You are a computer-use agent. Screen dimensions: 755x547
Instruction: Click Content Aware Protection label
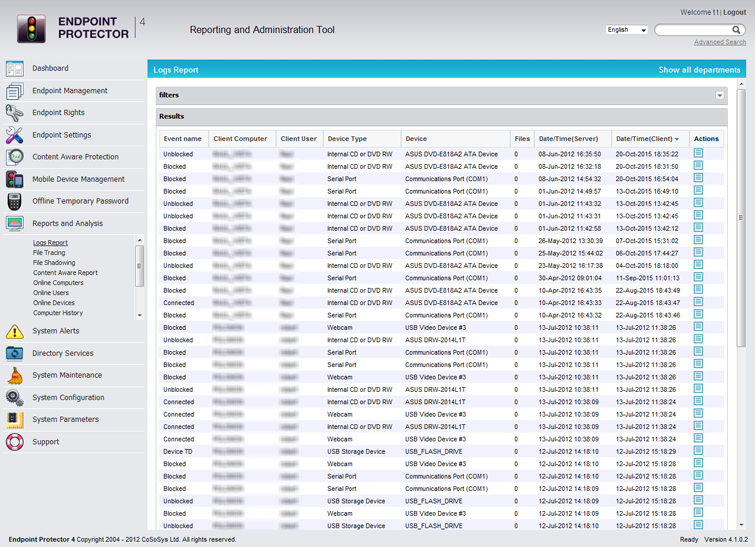click(75, 157)
